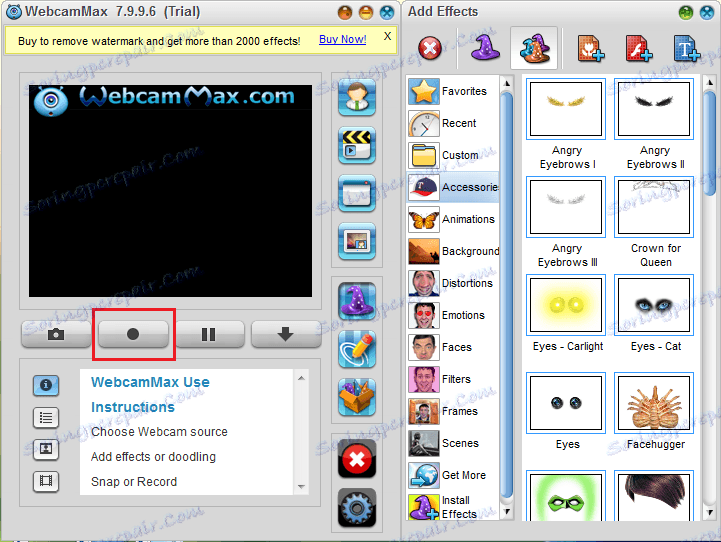Click Get More effects

pos(453,475)
